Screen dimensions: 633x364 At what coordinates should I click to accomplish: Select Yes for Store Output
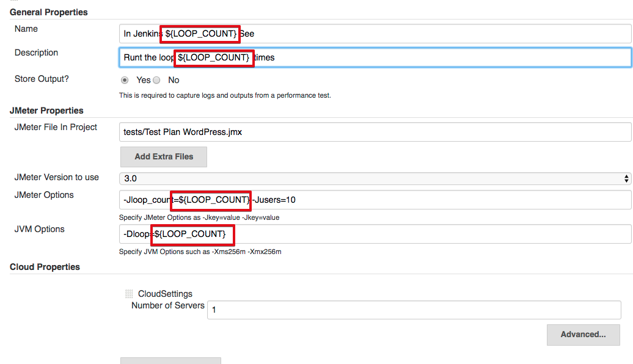(x=125, y=80)
